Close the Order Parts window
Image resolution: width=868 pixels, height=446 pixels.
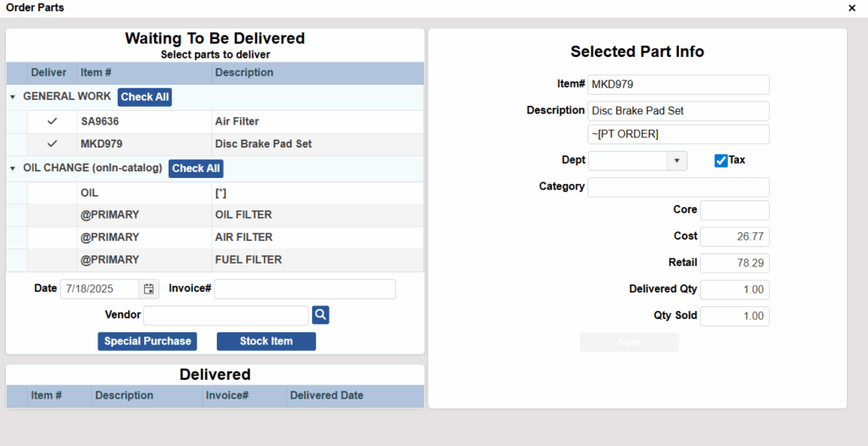coord(852,8)
